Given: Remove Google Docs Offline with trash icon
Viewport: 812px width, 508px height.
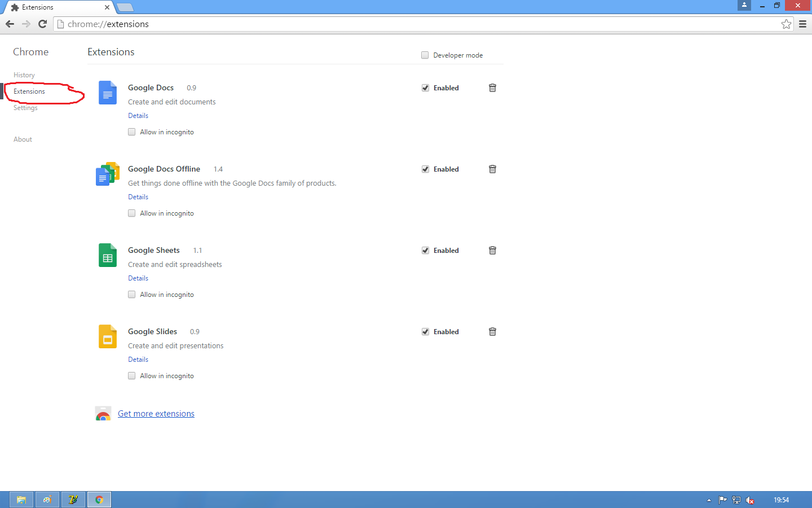Looking at the screenshot, I should [492, 169].
